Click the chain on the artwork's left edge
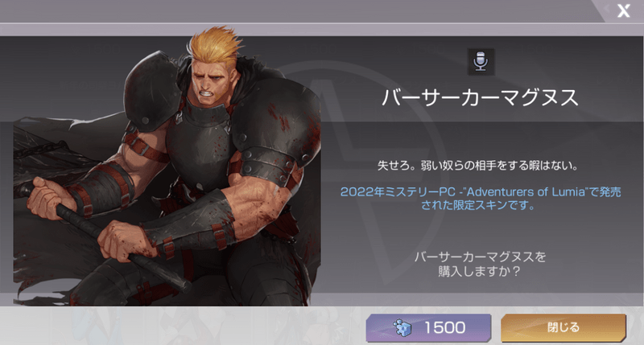This screenshot has width=644, height=345. point(41,150)
